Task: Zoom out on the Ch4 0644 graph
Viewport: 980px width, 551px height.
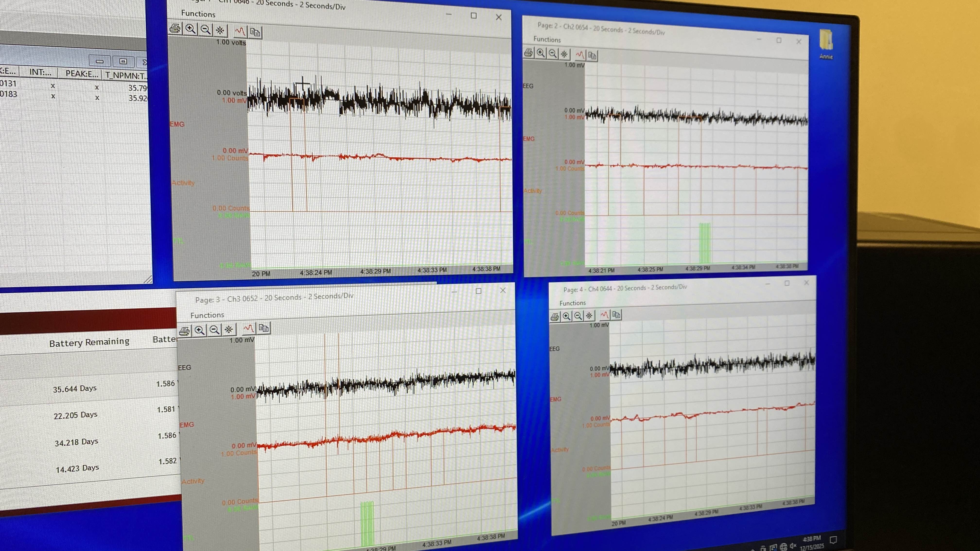Action: pyautogui.click(x=578, y=316)
